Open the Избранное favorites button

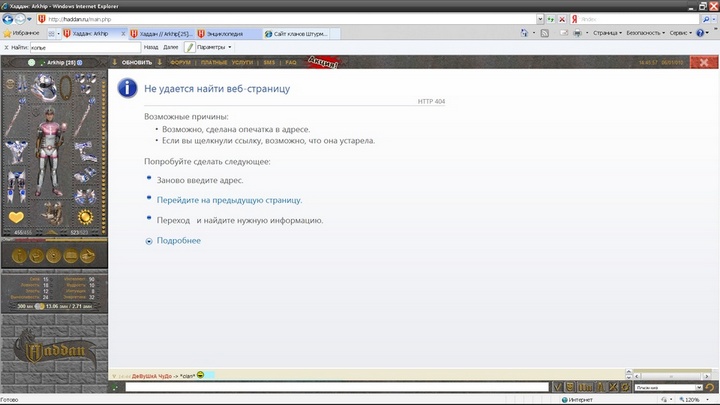(21, 33)
